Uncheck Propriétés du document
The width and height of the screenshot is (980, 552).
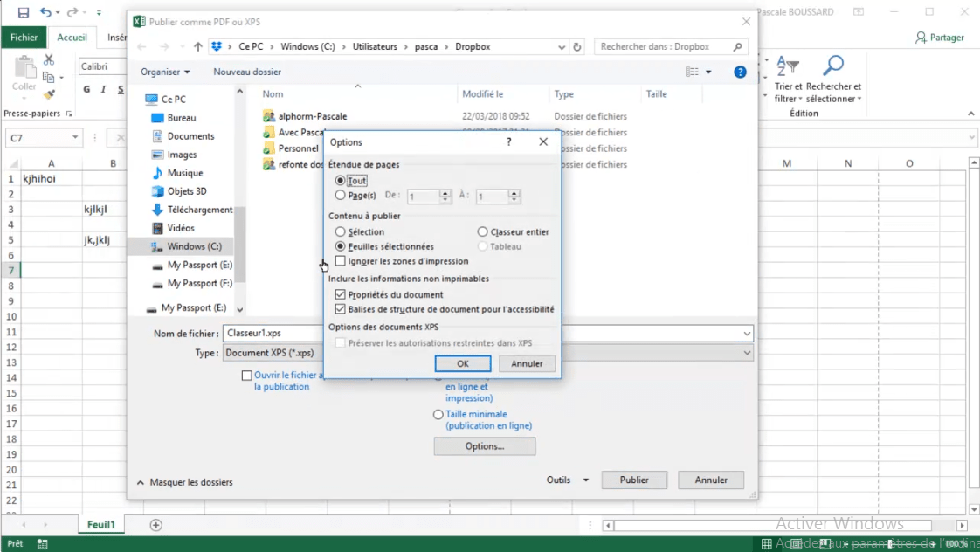point(339,294)
